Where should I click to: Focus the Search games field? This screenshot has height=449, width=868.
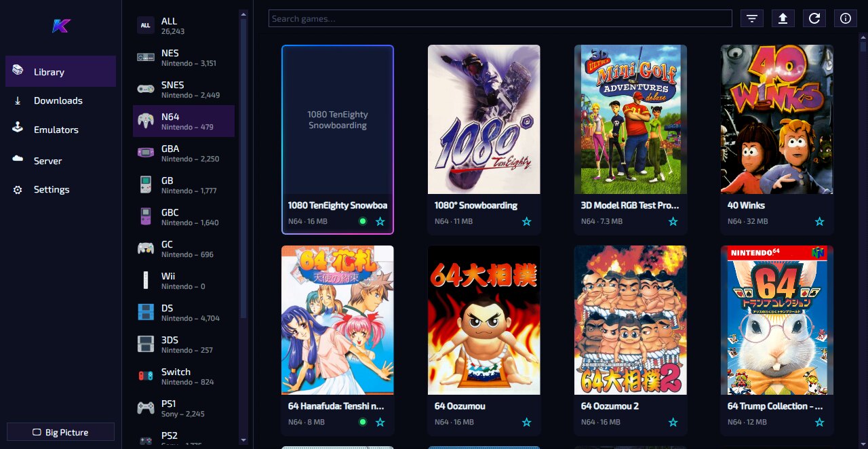[500, 18]
